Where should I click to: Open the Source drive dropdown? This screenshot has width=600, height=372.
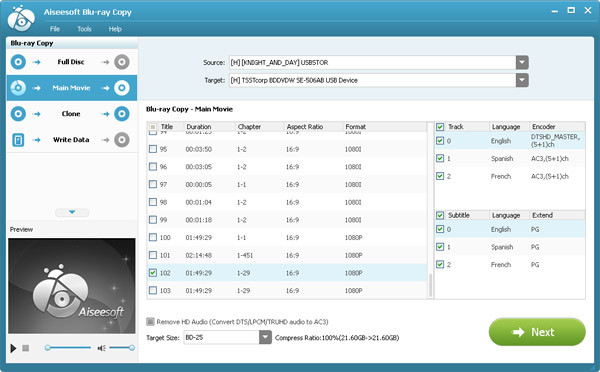click(x=522, y=62)
